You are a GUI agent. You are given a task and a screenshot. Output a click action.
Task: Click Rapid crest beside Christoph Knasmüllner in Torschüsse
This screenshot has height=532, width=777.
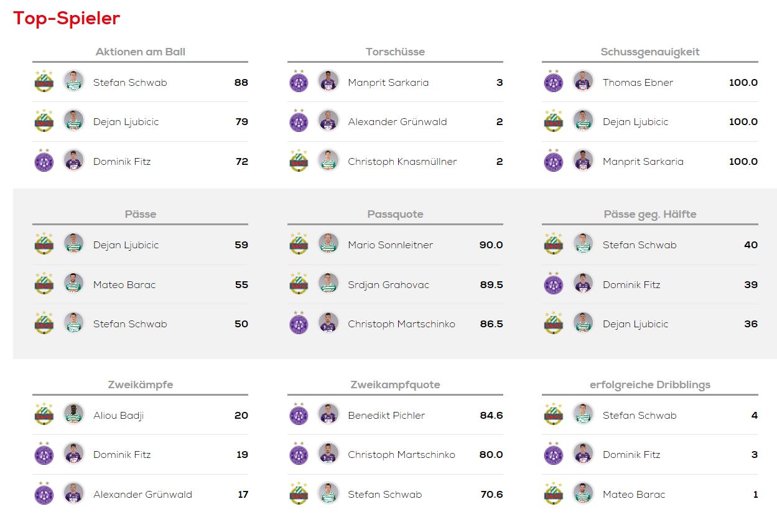pos(299,161)
